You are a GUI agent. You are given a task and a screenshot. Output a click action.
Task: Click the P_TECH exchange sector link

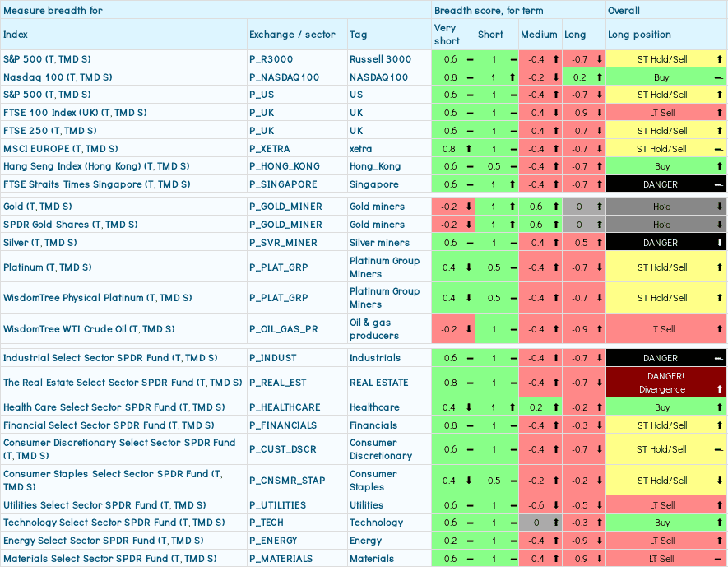point(271,523)
